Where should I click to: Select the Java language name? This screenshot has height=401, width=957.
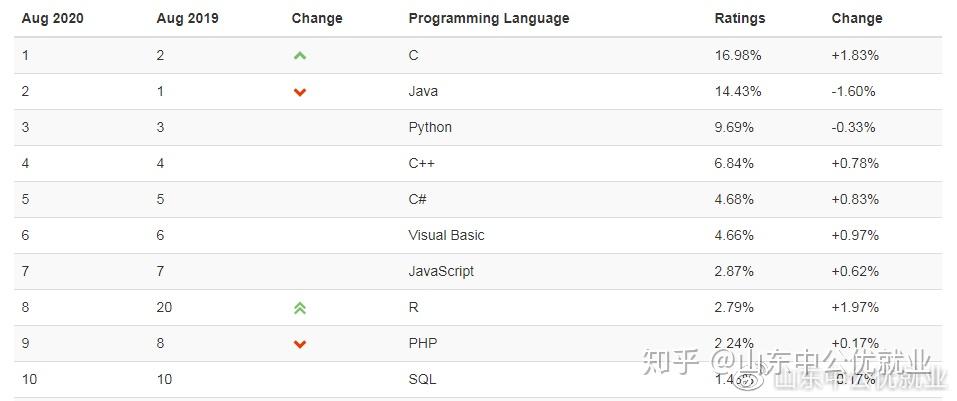[x=423, y=91]
